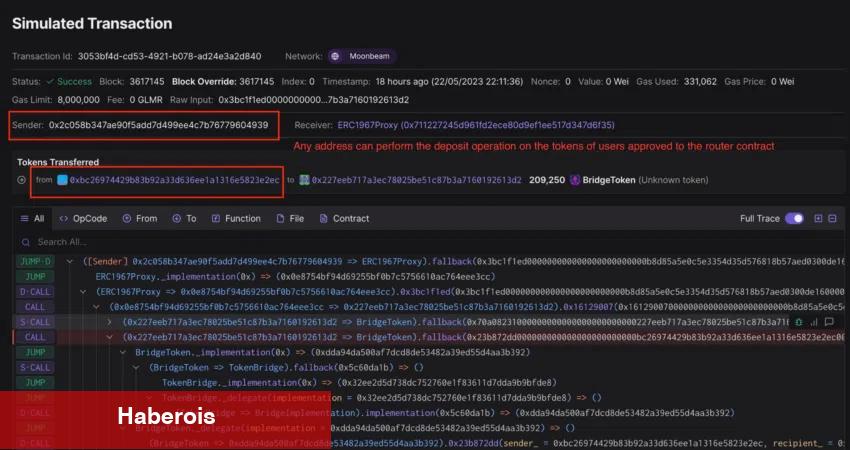Screen dimensions: 850x450
Task: Click the Raw Input value 0x3bc1f1ed…
Action: point(313,100)
